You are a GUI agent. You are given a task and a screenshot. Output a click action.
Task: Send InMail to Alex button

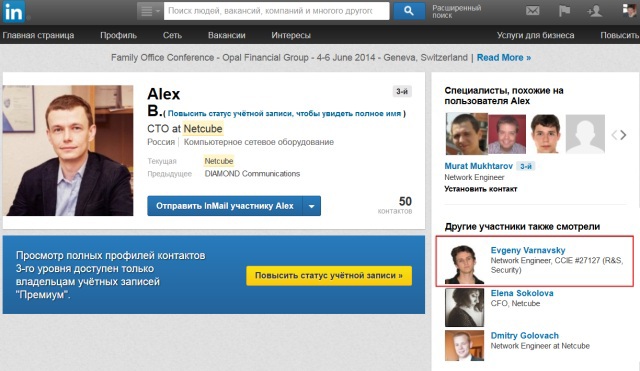[x=224, y=206]
